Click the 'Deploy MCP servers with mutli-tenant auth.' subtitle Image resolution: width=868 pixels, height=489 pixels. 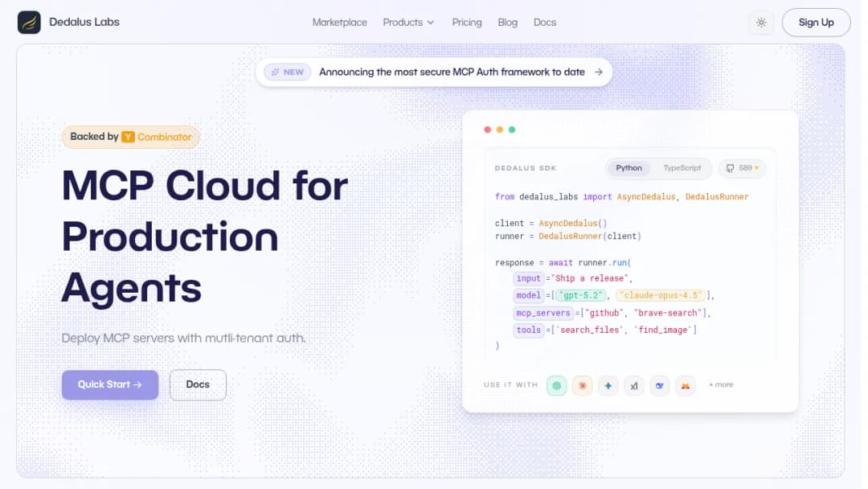coord(183,339)
